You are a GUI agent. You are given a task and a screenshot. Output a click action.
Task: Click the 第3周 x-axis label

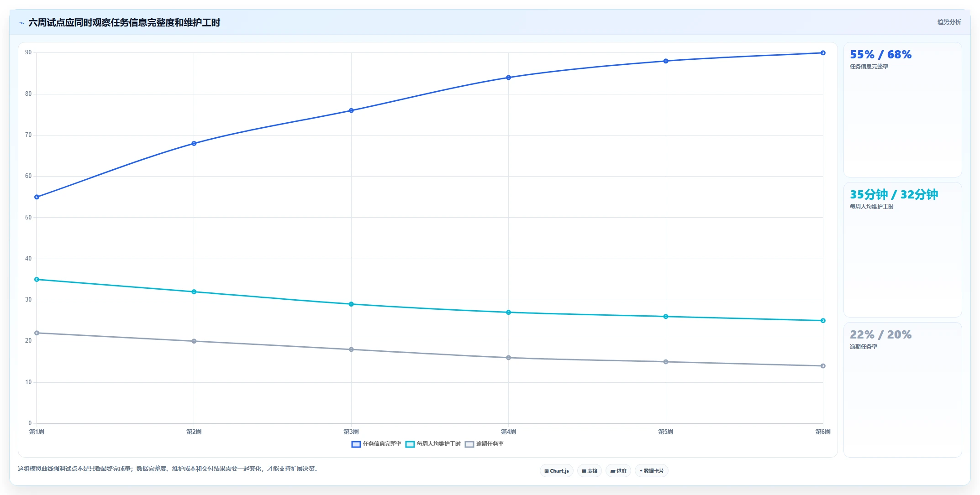point(351,432)
